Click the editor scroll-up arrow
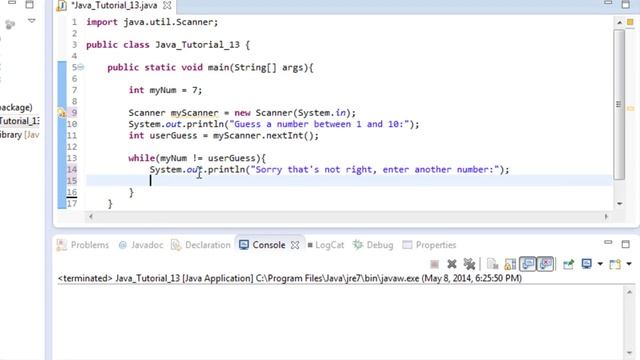Screen dimensions: 640x360 619,22
